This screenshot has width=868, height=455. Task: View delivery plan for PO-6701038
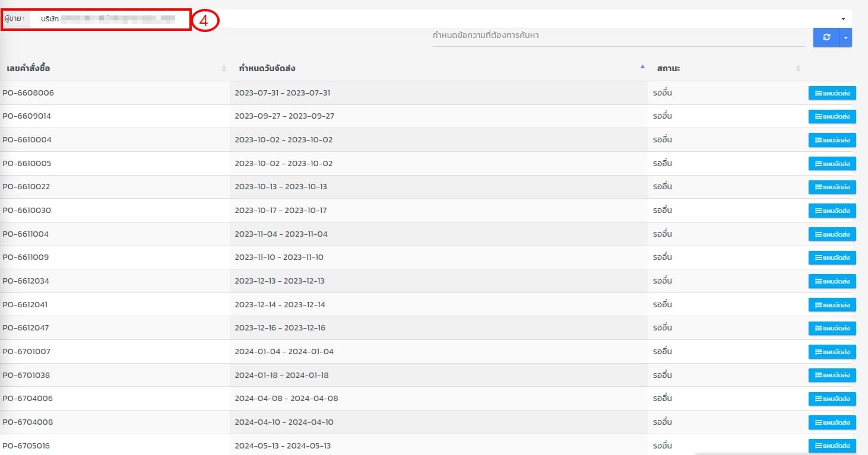[x=832, y=375]
